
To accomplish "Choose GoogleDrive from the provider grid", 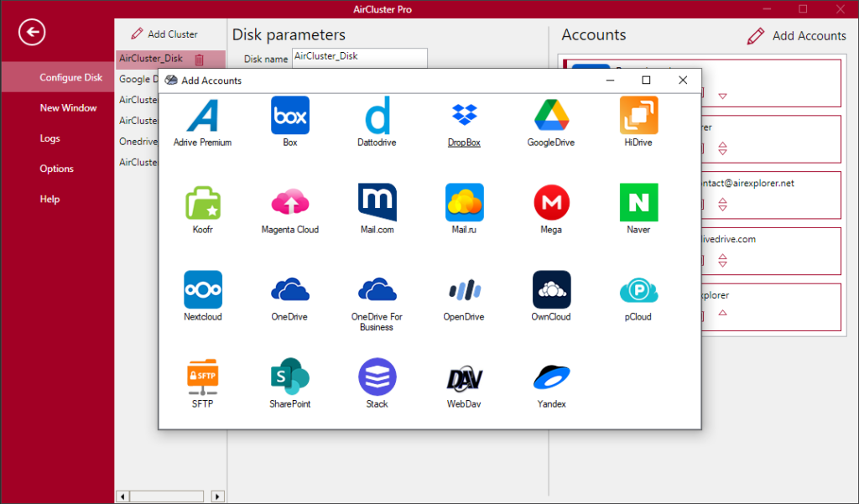I will click(x=551, y=122).
